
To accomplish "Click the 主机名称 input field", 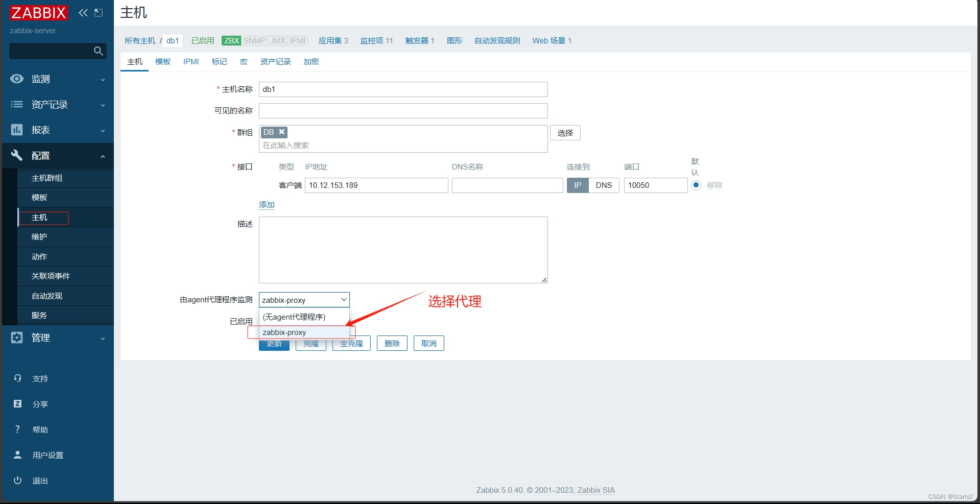I will pyautogui.click(x=403, y=89).
